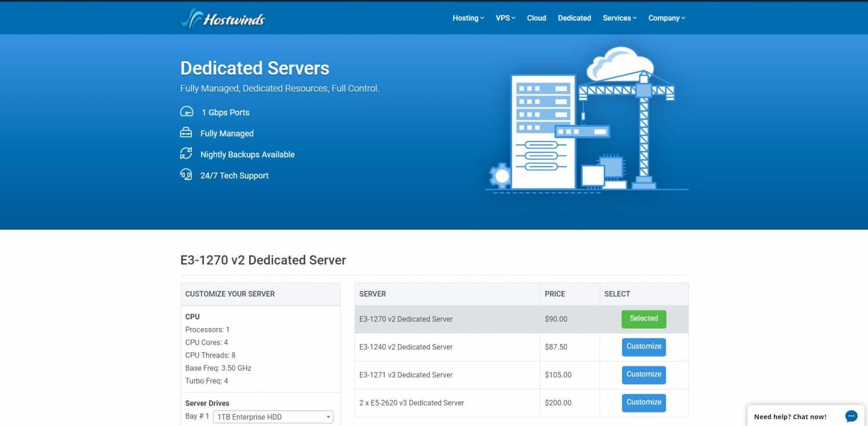The image size is (868, 426).
Task: Click the server and crane illustration
Action: 586,120
